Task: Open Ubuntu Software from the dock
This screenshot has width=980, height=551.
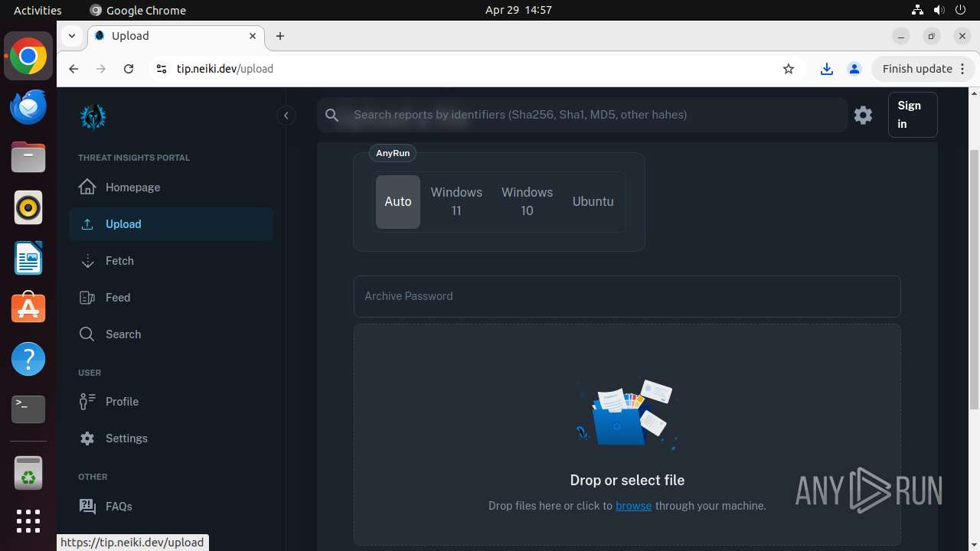Action: point(28,308)
